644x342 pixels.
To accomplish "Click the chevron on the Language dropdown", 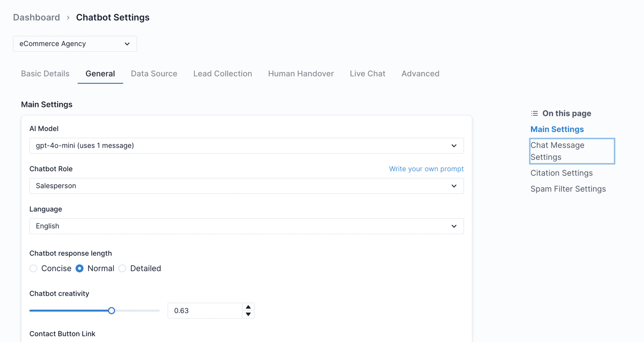I will click(x=454, y=226).
